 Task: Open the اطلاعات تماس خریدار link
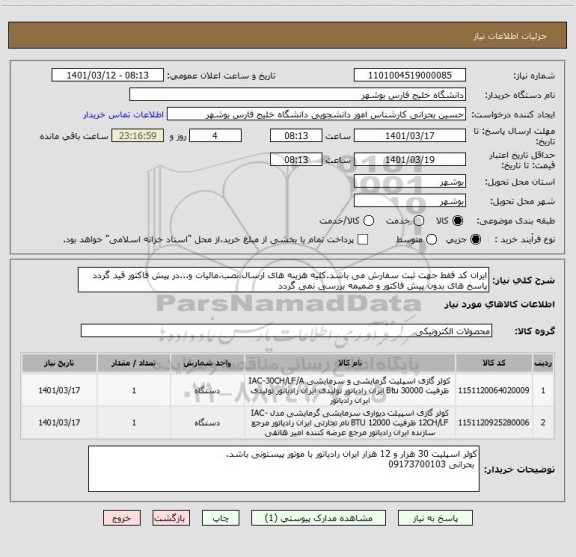[123, 115]
